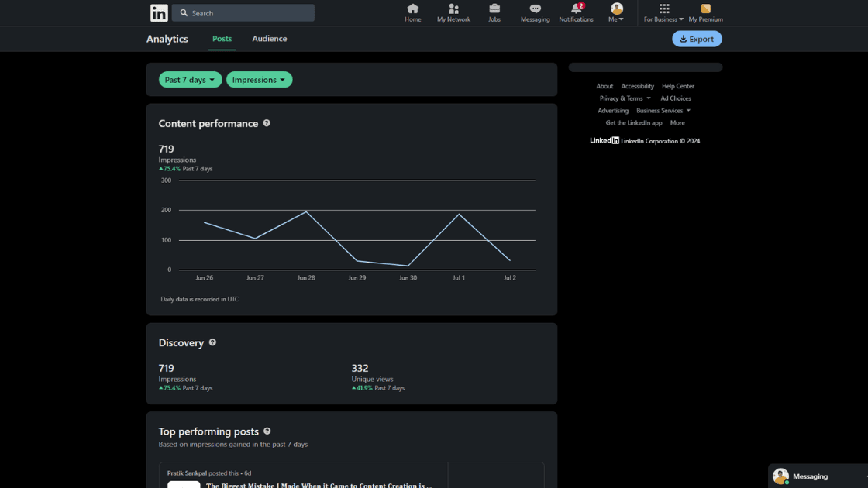This screenshot has width=868, height=488.
Task: Open My Premium icon
Action: 705,9
